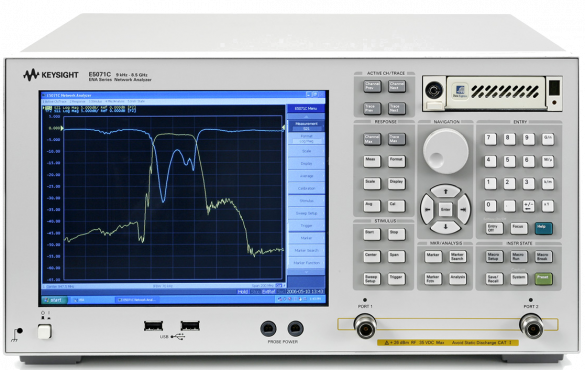Tap the Save/Recall hardkey

494,279
